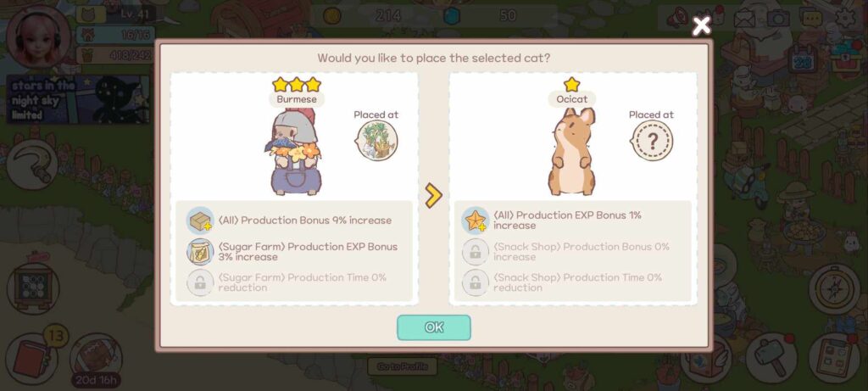Open the compass navigation icon
The width and height of the screenshot is (868, 391).
click(835, 289)
